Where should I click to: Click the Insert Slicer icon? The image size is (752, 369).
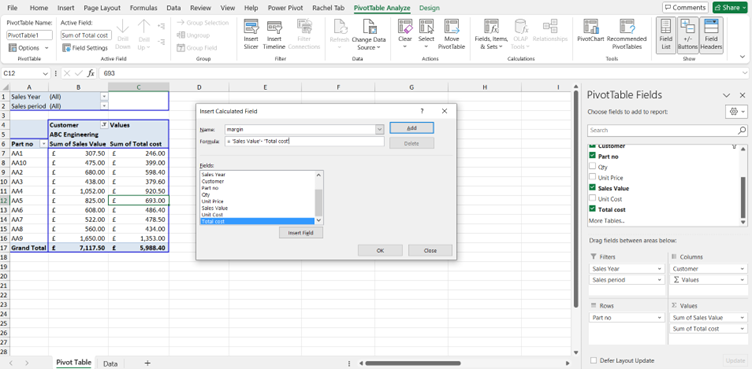251,35
